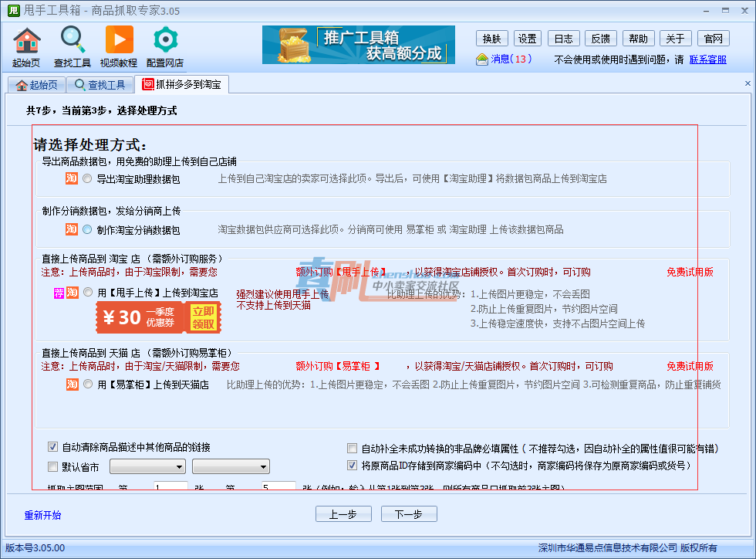
Task: Click the 联系客服 support link
Action: pos(708,59)
